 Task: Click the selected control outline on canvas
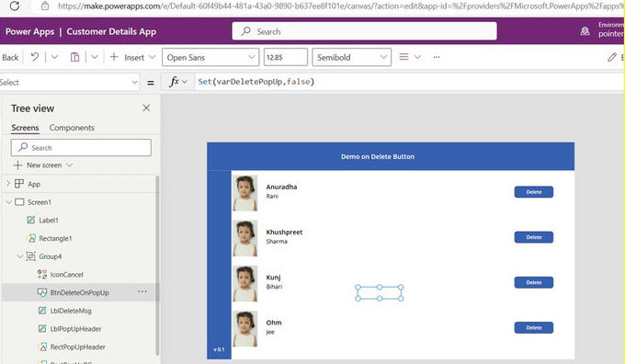point(380,292)
